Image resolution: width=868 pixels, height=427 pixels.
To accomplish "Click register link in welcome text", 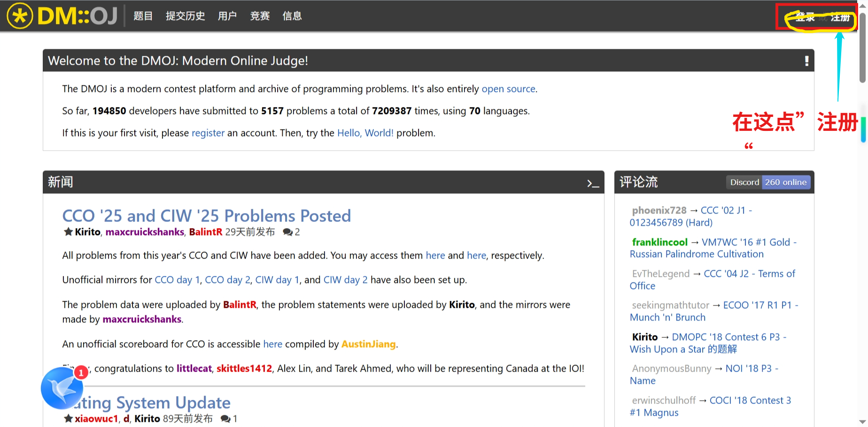I will tap(208, 133).
